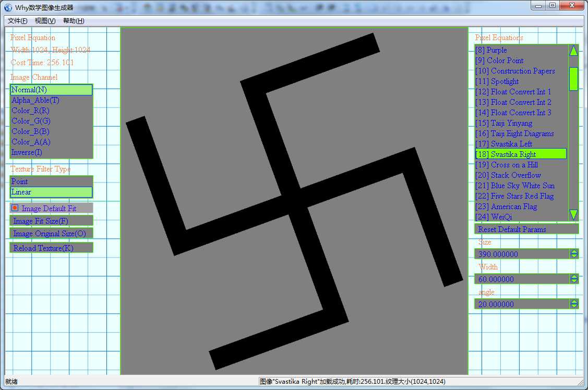588x390 pixels.
Task: Select [21] Blue Sky White Sun
Action: tap(521, 186)
